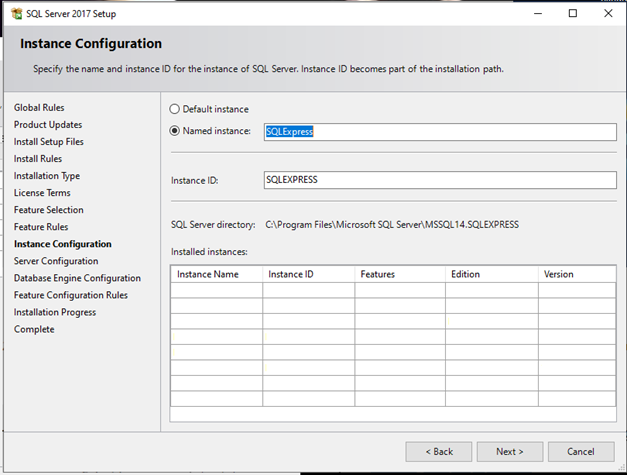Viewport: 627px width, 475px height.
Task: Go back with the Back button
Action: (438, 451)
